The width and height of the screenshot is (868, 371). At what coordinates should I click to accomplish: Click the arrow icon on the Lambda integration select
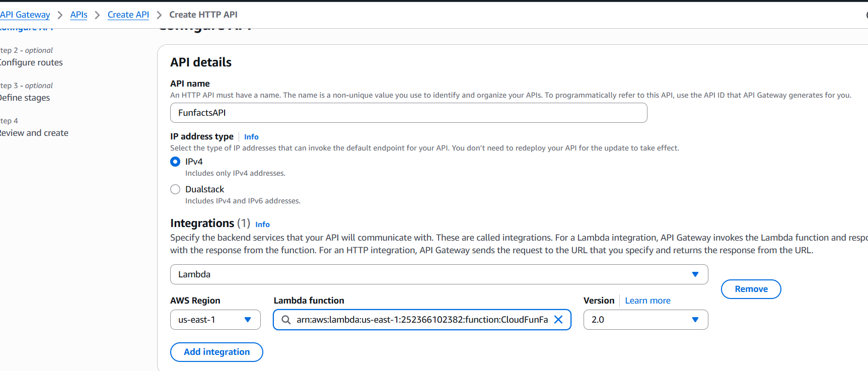(695, 274)
